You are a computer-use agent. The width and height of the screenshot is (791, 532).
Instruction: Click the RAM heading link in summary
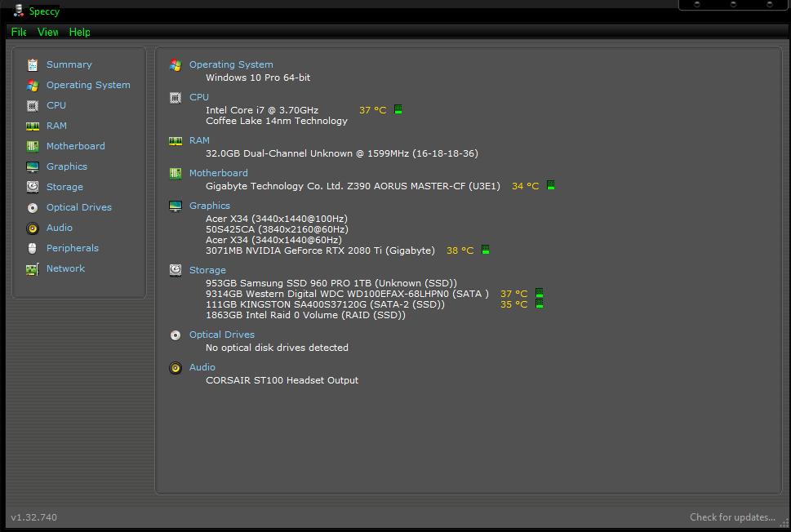(199, 140)
